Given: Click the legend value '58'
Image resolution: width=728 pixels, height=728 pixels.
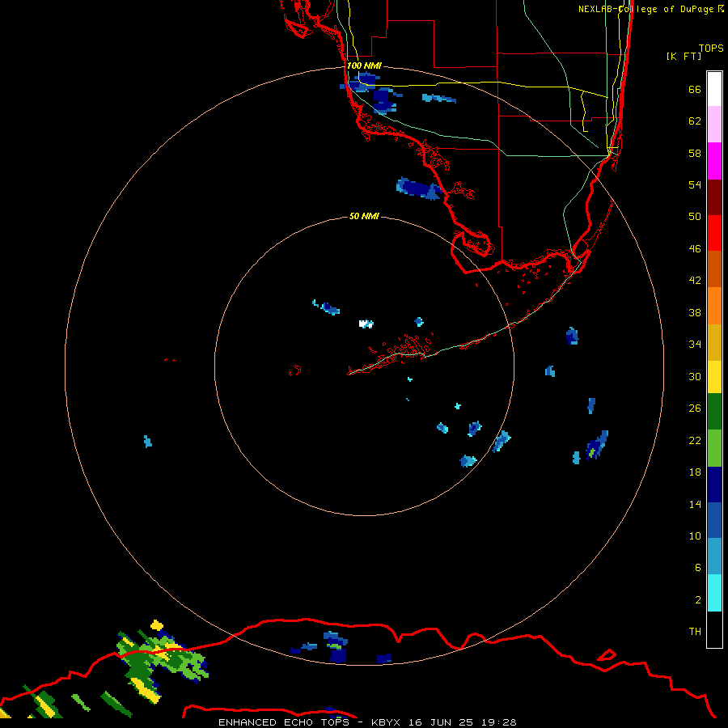Looking at the screenshot, I should [x=695, y=153].
